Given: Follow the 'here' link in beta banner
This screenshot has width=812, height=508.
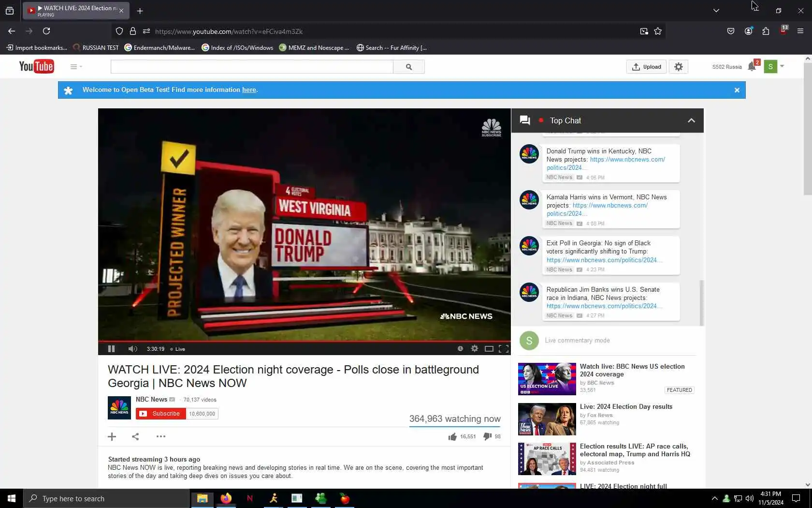Looking at the screenshot, I should click(249, 90).
